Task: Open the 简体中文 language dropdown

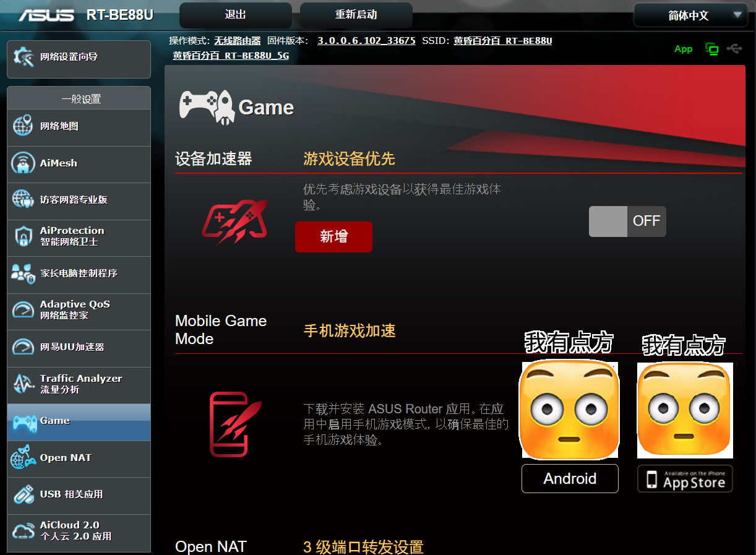Action: coord(690,15)
